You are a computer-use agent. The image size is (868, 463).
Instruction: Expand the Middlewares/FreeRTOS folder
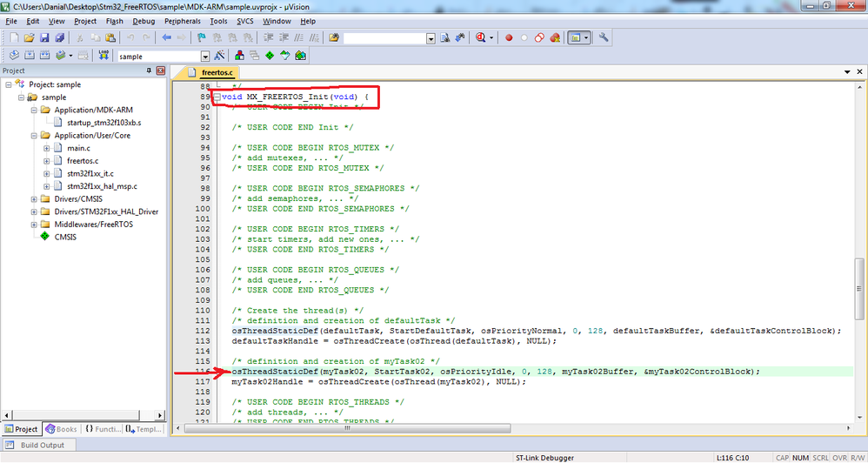click(x=34, y=225)
